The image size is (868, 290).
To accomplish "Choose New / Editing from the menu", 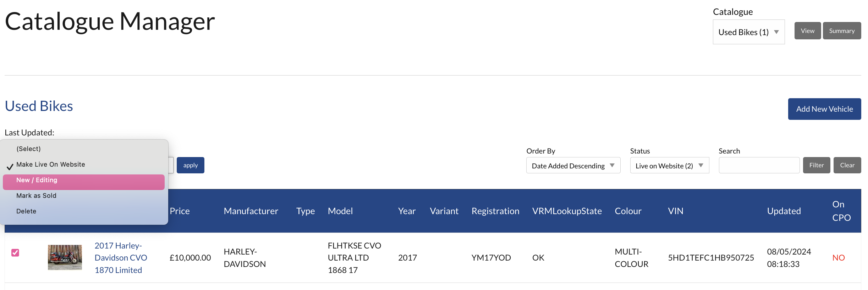I will (84, 180).
